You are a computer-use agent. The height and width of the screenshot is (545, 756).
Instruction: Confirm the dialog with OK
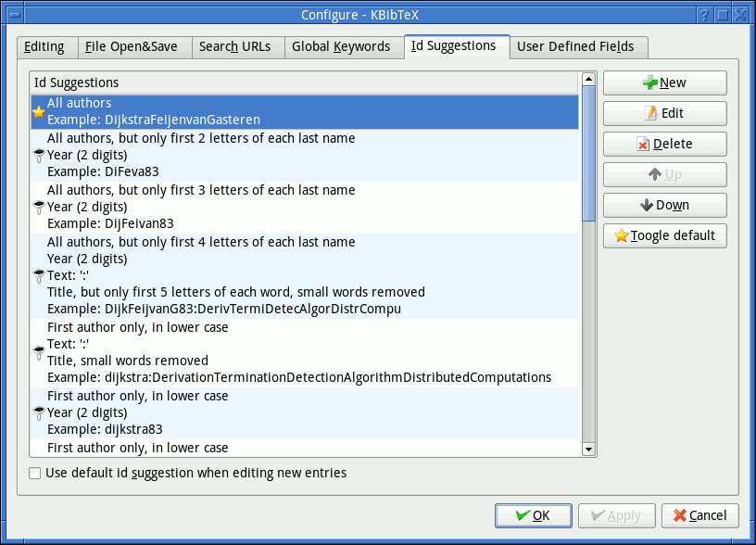tap(534, 515)
